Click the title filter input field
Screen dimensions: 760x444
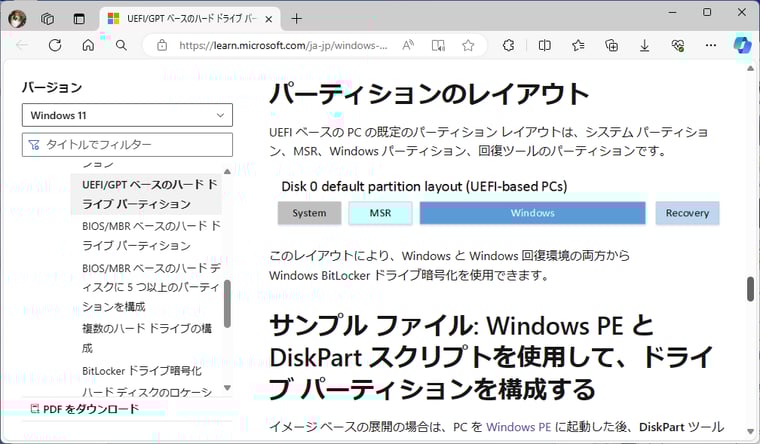(x=127, y=144)
